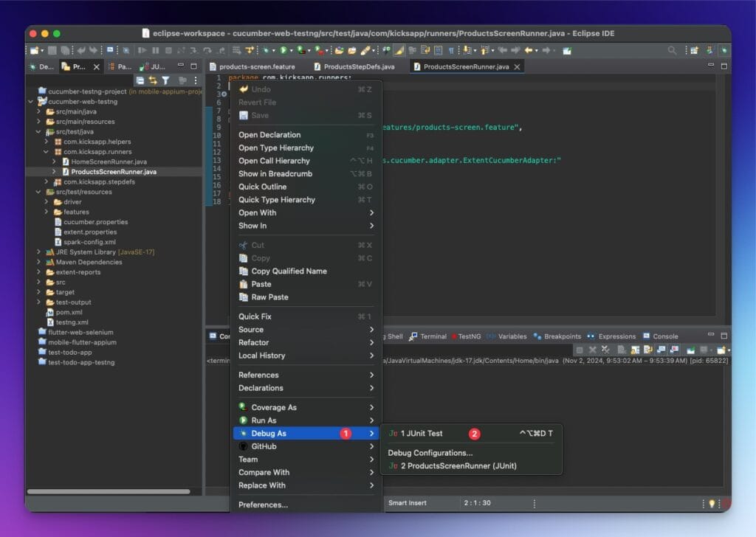Open the GitHub submenu entry
The image size is (756, 537).
pyautogui.click(x=306, y=446)
